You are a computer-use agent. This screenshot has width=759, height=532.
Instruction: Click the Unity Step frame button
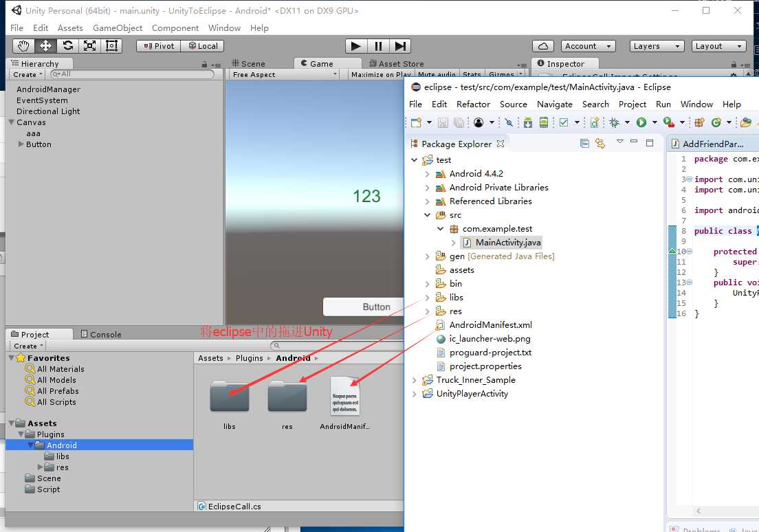pos(400,46)
